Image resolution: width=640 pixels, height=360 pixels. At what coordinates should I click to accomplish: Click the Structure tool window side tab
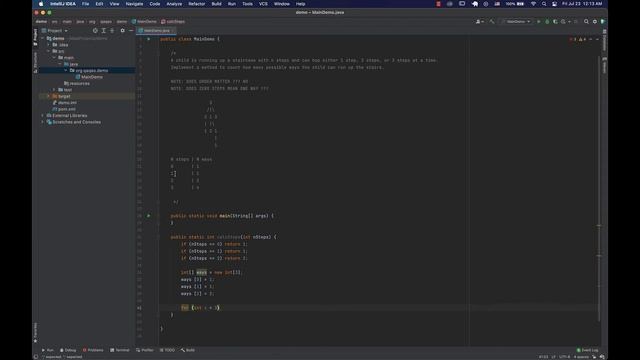tap(36, 62)
